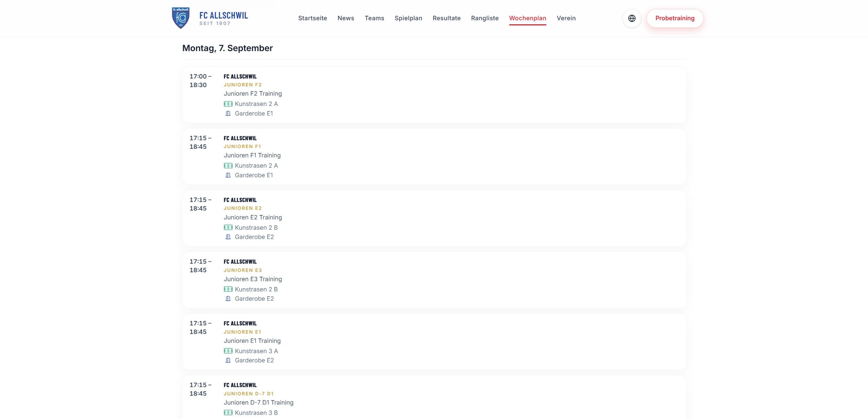Viewport: 868px width, 419px height.
Task: Click the FC Allschwil shield logo
Action: coord(181,18)
